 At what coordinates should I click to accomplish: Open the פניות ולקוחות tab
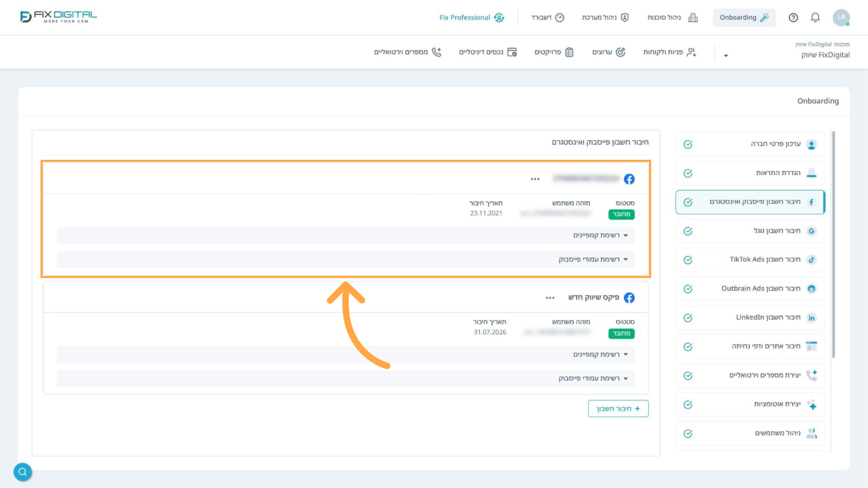(x=670, y=52)
